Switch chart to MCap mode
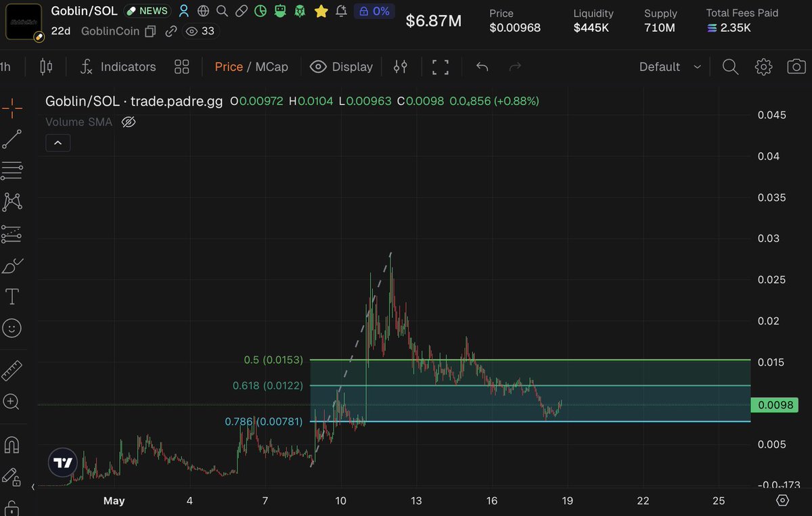 pos(271,66)
